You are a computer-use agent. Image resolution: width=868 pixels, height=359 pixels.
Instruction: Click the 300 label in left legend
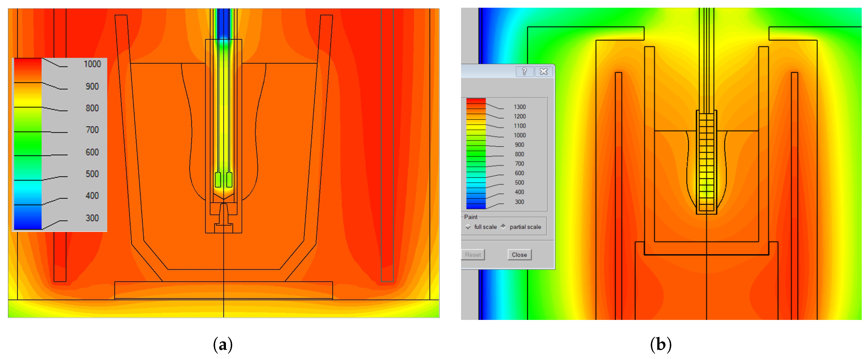92,218
